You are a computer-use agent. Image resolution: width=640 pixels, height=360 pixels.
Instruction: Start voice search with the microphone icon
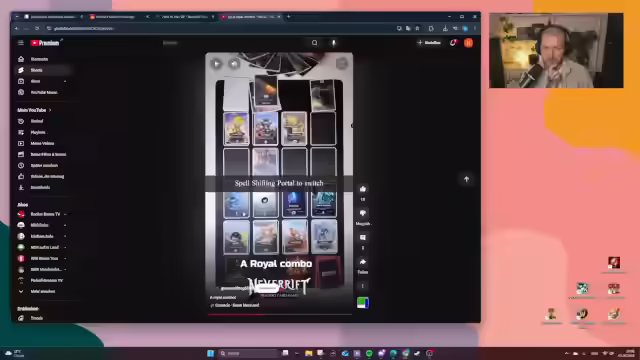point(333,43)
